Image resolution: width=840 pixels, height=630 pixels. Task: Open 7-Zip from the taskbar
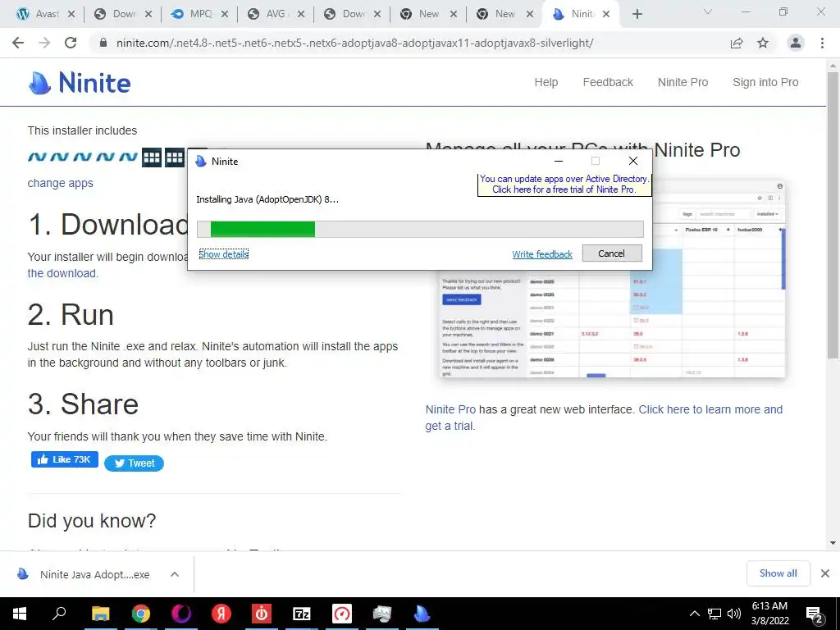click(x=302, y=614)
